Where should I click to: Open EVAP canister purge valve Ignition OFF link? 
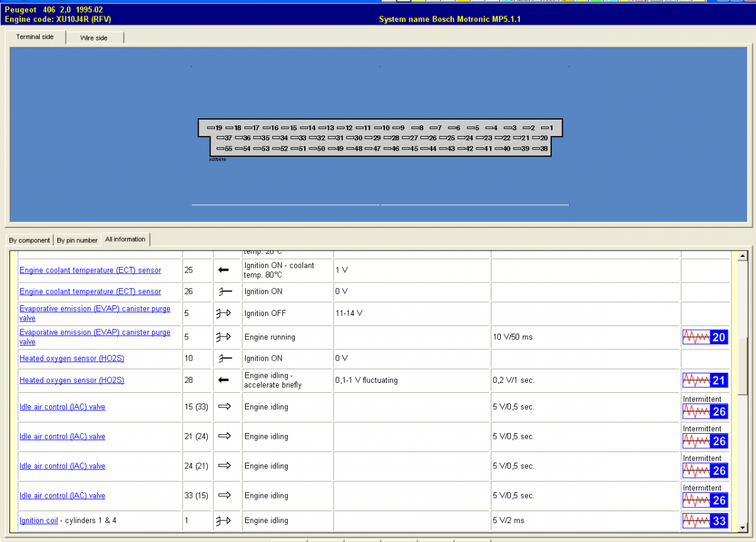(94, 313)
